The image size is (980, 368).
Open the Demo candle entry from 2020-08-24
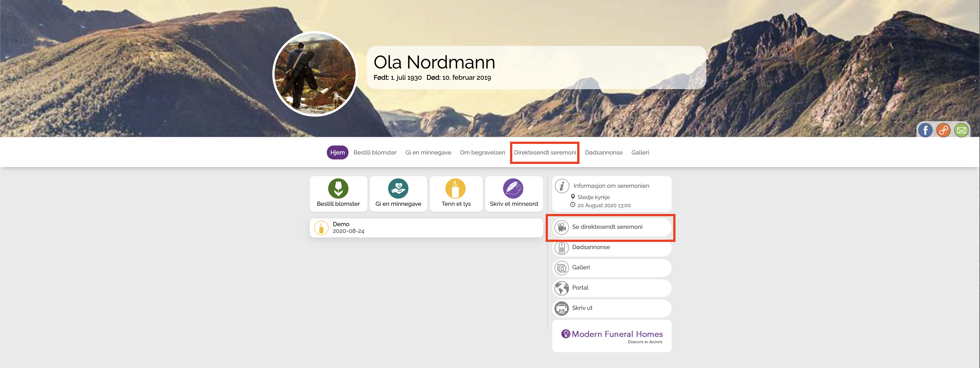(426, 228)
